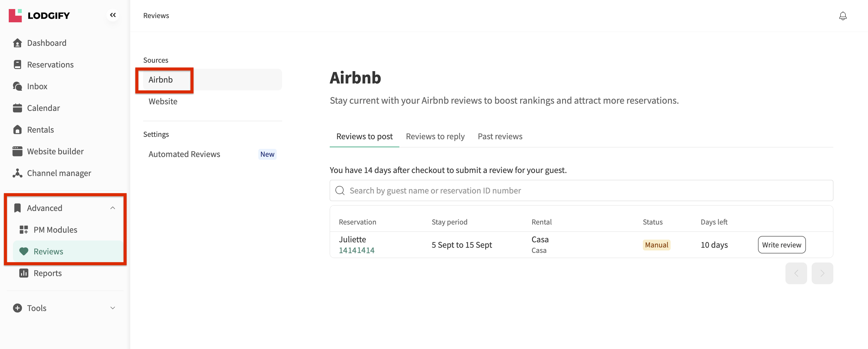The width and height of the screenshot is (868, 349).
Task: Switch to Reviews to reply tab
Action: click(x=435, y=137)
